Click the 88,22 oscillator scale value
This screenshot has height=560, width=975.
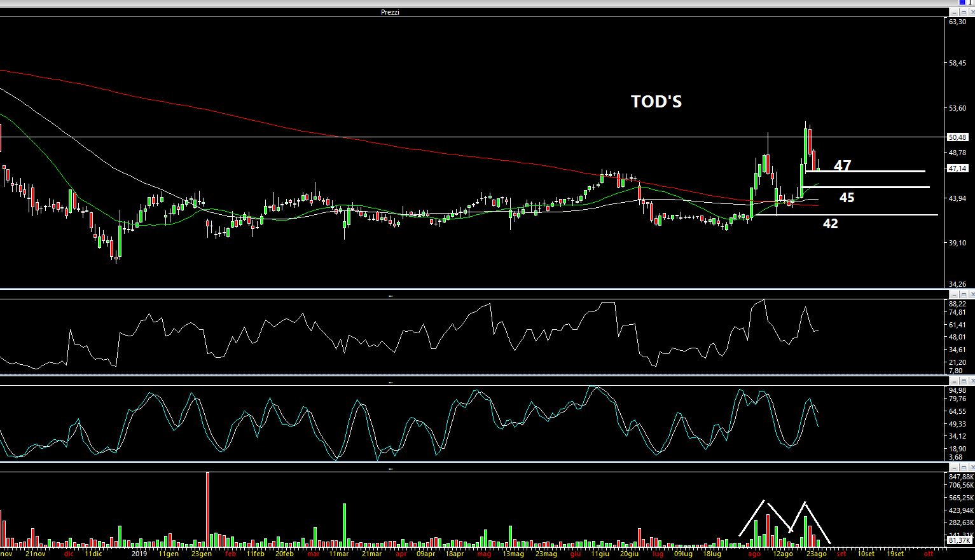pyautogui.click(x=957, y=304)
